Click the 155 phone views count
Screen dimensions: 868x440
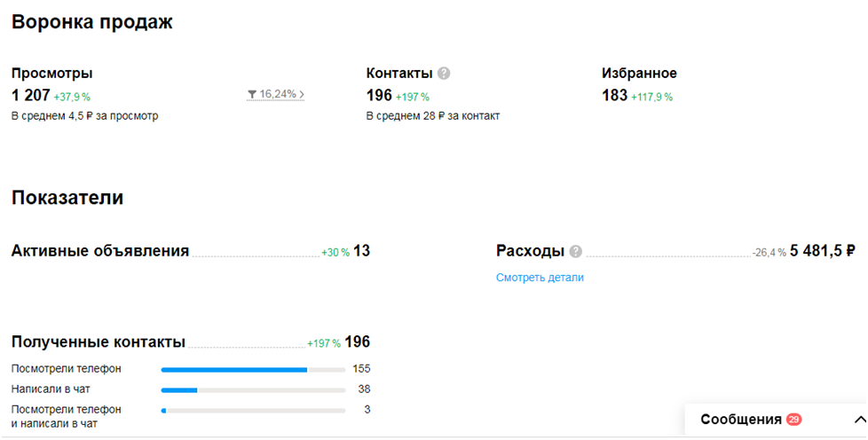click(361, 369)
